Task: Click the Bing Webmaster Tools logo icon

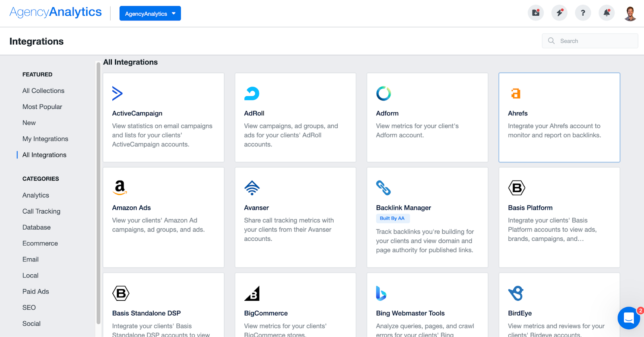Action: [381, 293]
